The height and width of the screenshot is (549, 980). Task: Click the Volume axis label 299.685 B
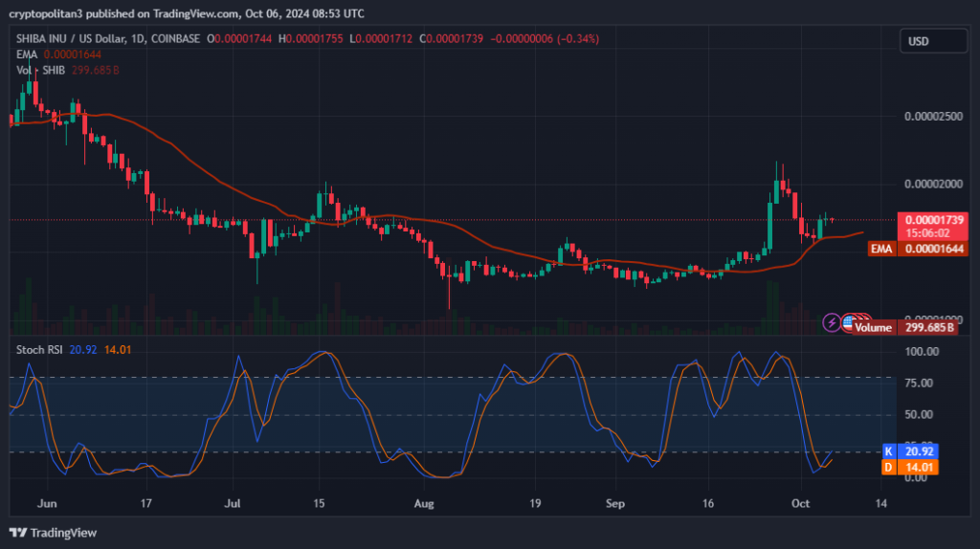click(x=929, y=327)
